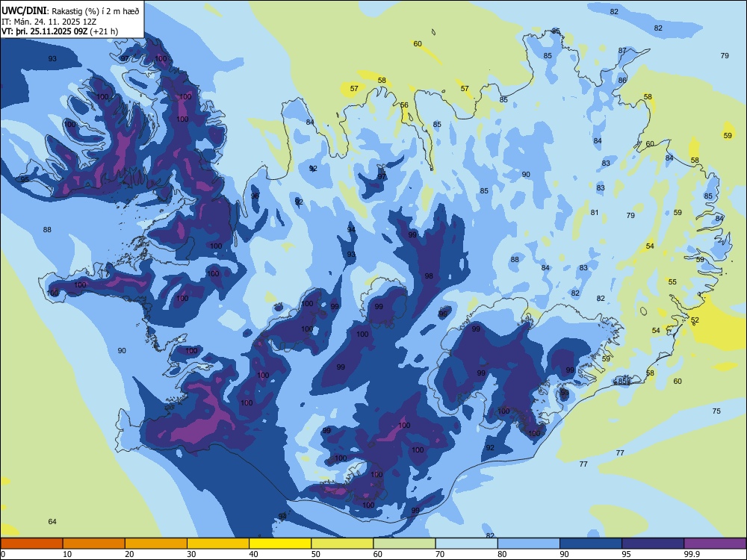747x560 pixels.
Task: Select the legend tick label '50'
Action: point(316,554)
